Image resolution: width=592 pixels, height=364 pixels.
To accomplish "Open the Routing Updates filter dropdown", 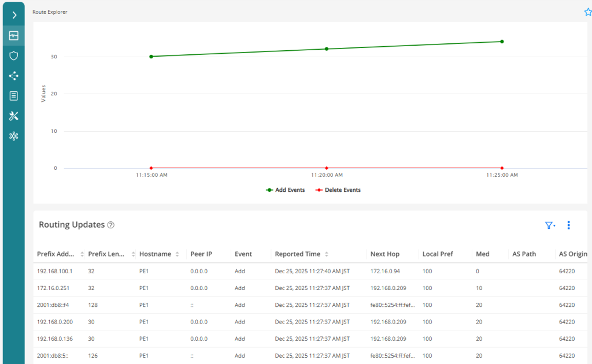I will (550, 225).
